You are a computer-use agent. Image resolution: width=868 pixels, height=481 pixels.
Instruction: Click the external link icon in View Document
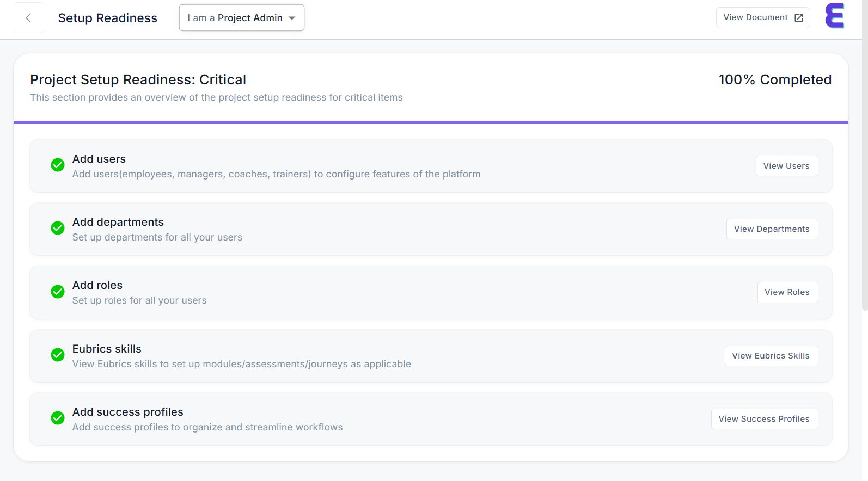[799, 18]
